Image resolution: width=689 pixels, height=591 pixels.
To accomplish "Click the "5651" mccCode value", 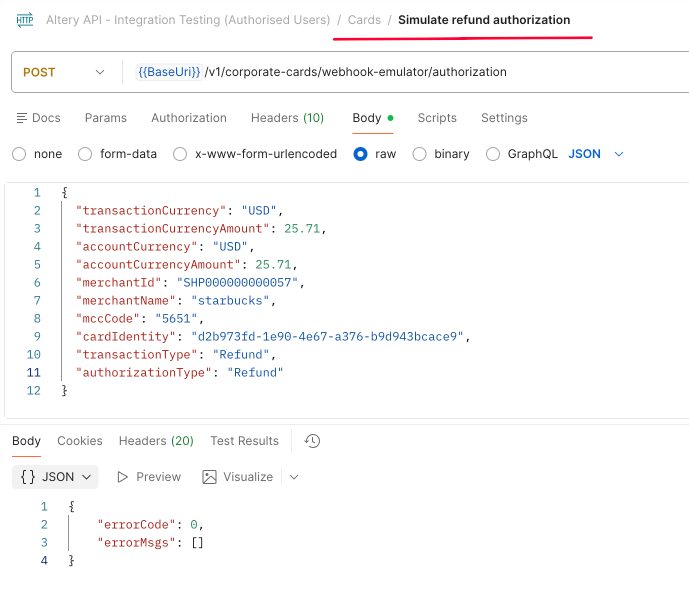I will click(176, 319).
